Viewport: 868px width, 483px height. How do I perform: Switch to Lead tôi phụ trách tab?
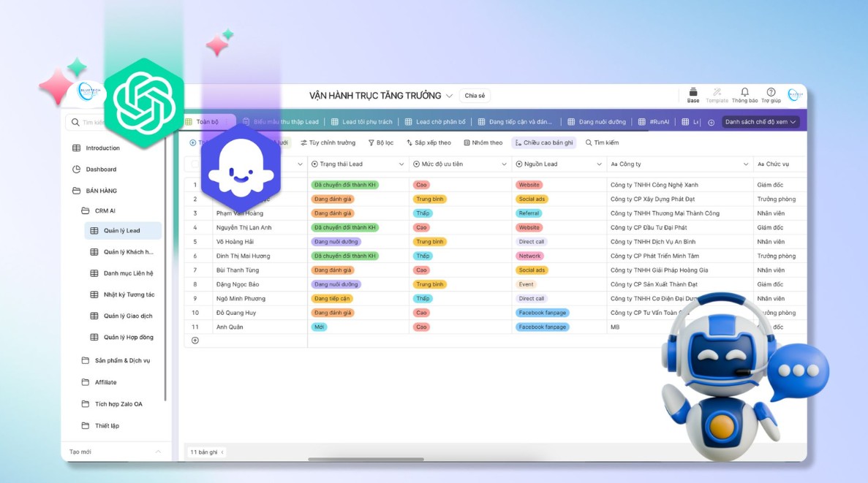click(361, 122)
